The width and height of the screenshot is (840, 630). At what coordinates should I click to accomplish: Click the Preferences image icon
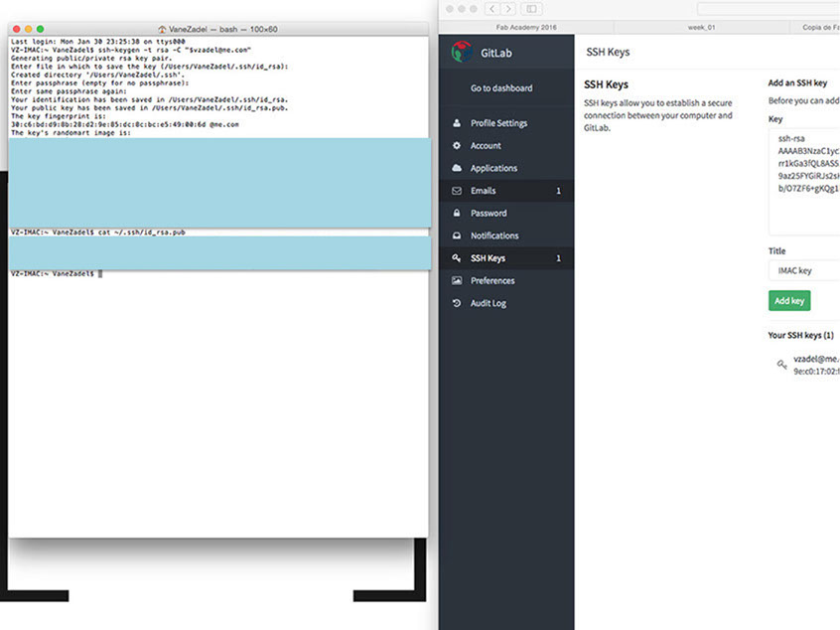pyautogui.click(x=457, y=280)
